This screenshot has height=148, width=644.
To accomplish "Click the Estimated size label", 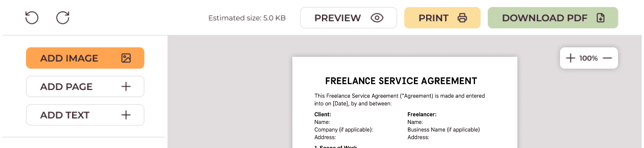I will (247, 18).
